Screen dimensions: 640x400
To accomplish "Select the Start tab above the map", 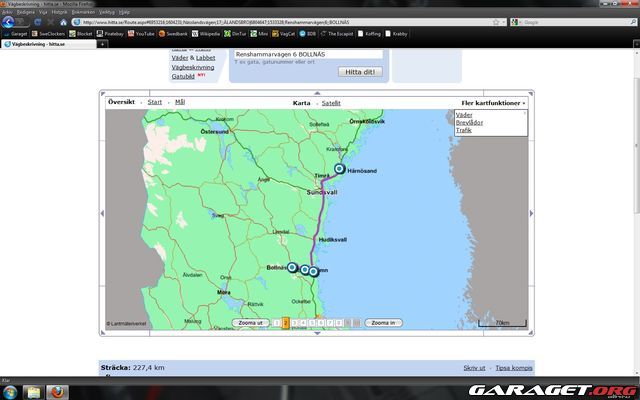I will 154,102.
